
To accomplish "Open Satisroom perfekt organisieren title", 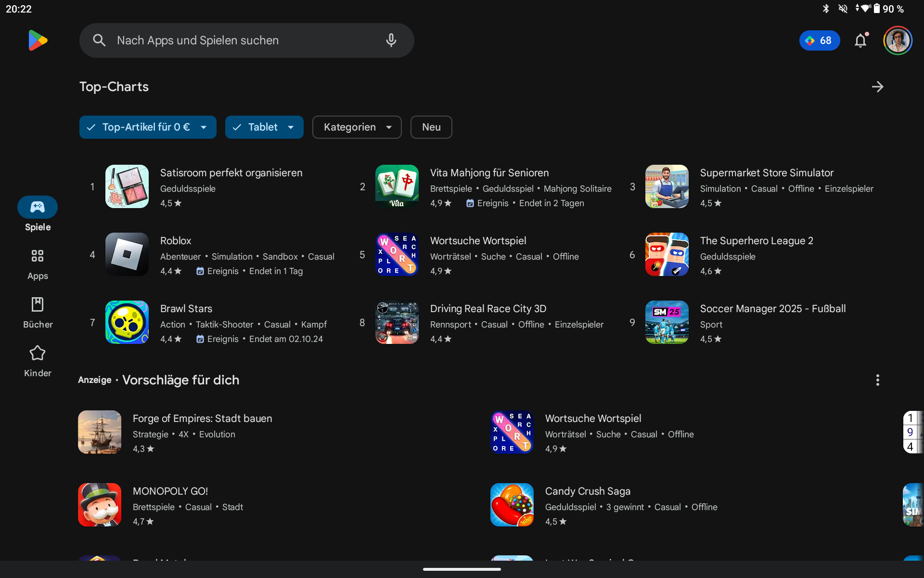I will [231, 173].
